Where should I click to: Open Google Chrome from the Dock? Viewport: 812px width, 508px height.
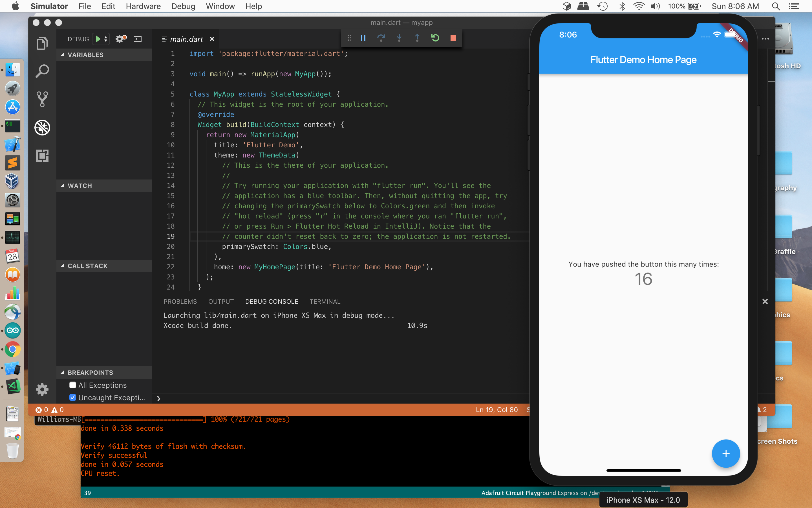(13, 350)
